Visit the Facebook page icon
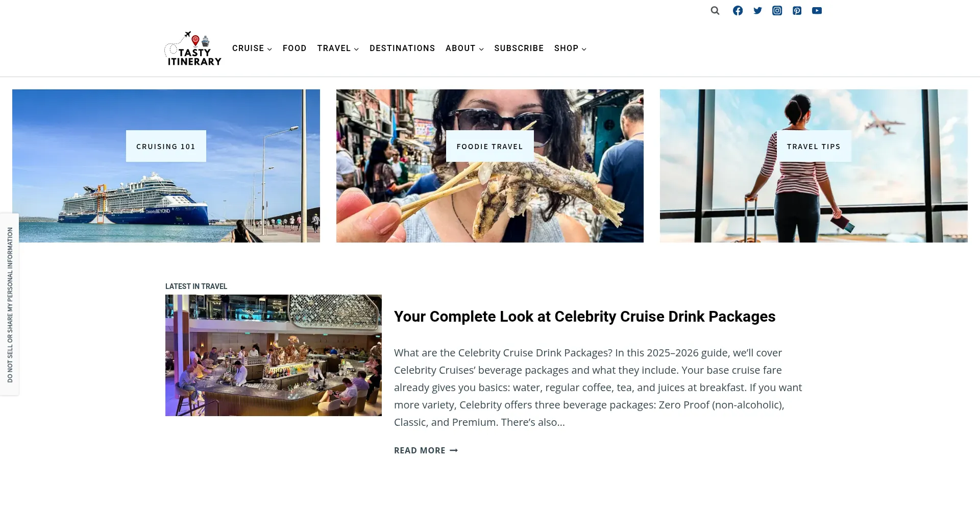The image size is (980, 507). point(738,11)
